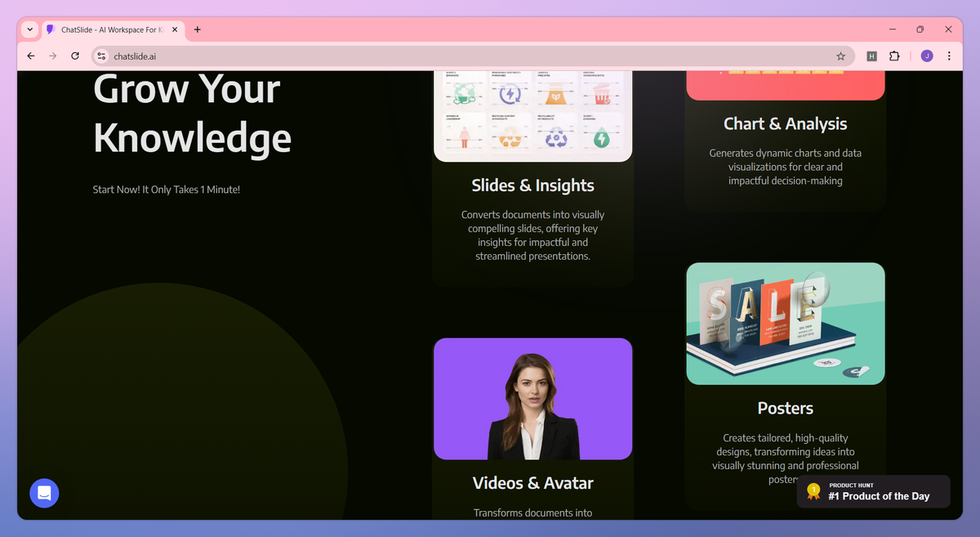The width and height of the screenshot is (980, 537).
Task: Click the Posters heading
Action: [x=785, y=408]
